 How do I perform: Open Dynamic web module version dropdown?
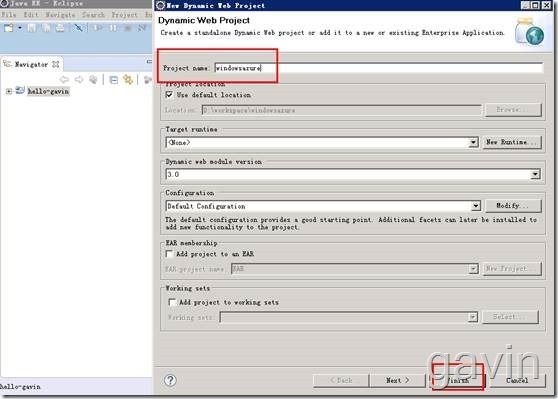coord(535,174)
